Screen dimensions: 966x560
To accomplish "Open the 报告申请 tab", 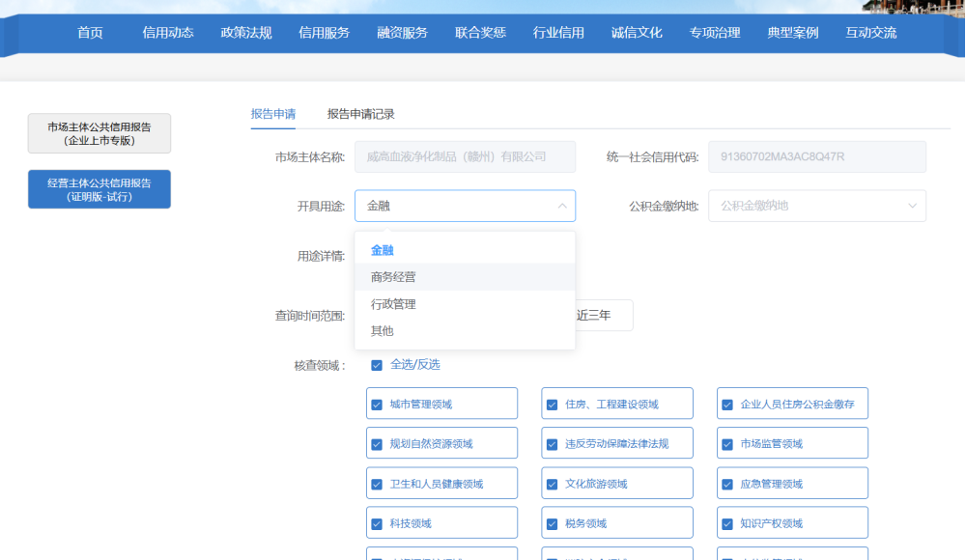I will pos(273,114).
